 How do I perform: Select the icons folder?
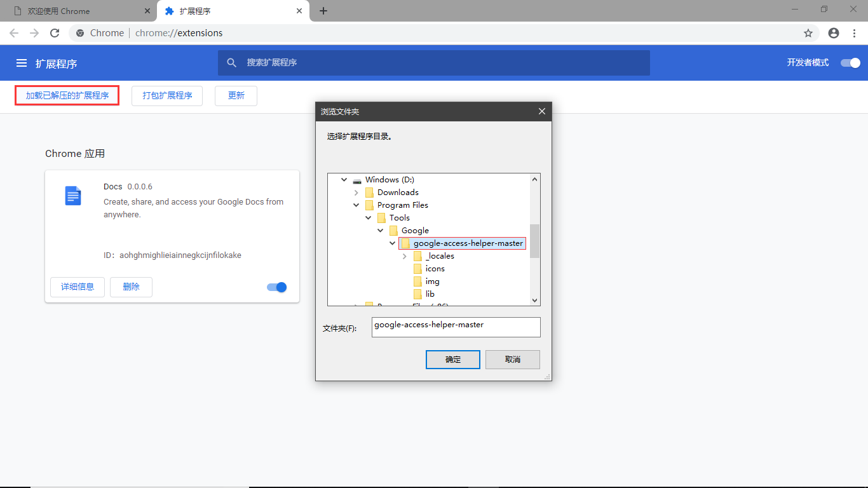click(435, 269)
